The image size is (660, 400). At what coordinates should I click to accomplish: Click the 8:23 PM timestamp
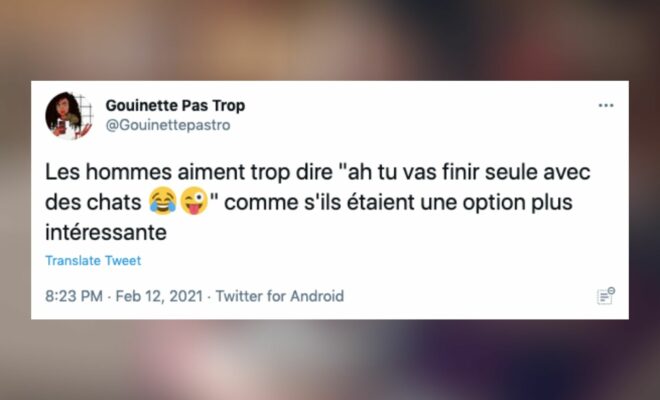pyautogui.click(x=74, y=296)
